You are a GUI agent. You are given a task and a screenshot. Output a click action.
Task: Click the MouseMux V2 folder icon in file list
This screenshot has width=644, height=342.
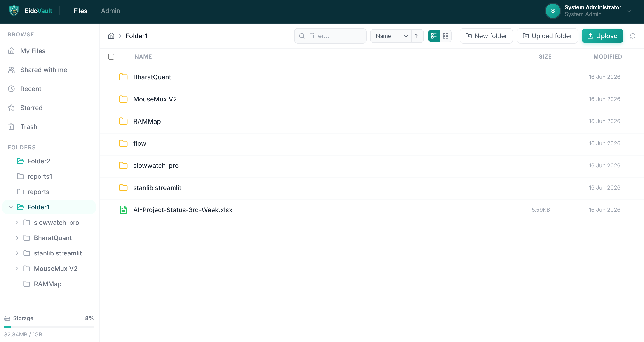tap(123, 99)
